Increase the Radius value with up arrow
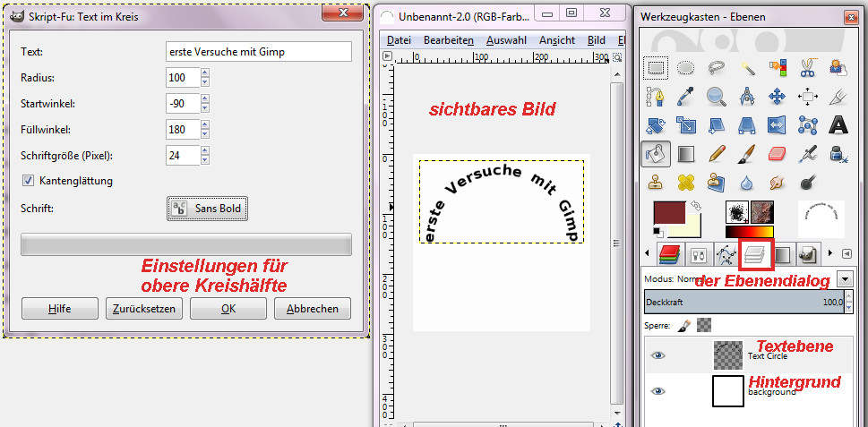The image size is (868, 427). tap(205, 73)
